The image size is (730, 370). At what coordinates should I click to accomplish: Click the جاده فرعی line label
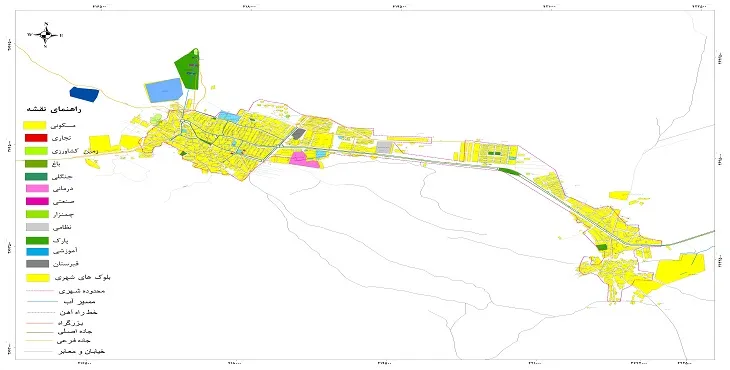click(x=75, y=341)
